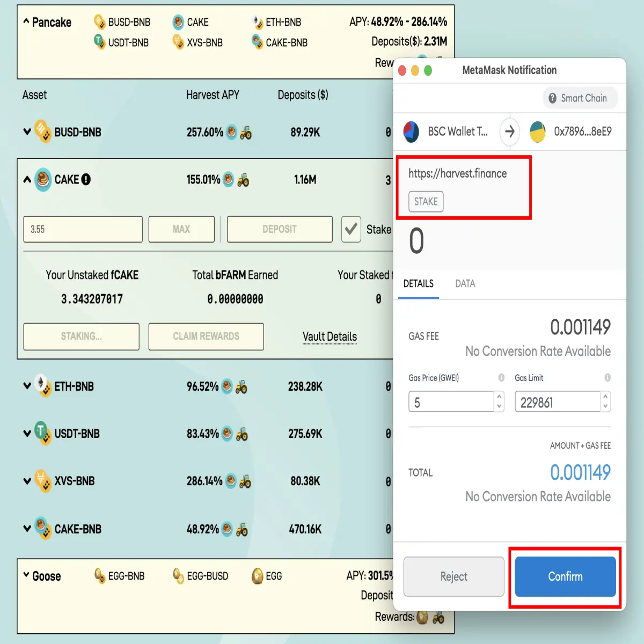Click the 1.16M CAKE deposits value
The width and height of the screenshot is (644, 644).
(x=305, y=180)
